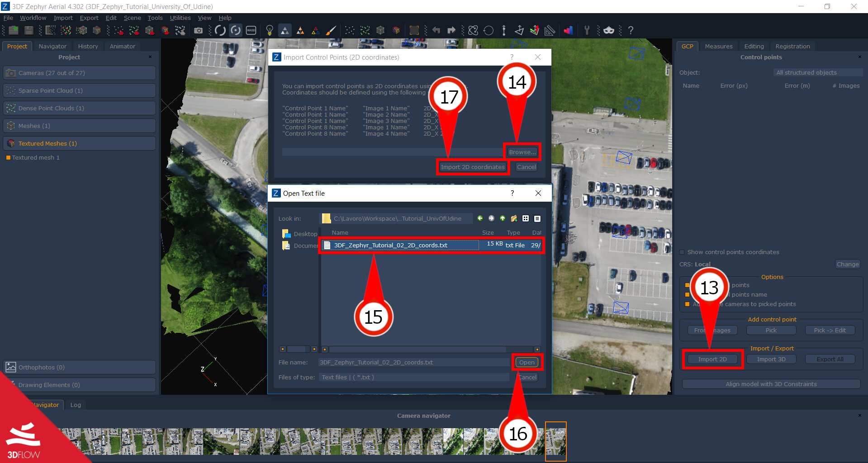Screen dimensions: 868x463
Task: Expand Sparse Point Cloud (1) section
Action: [80, 90]
